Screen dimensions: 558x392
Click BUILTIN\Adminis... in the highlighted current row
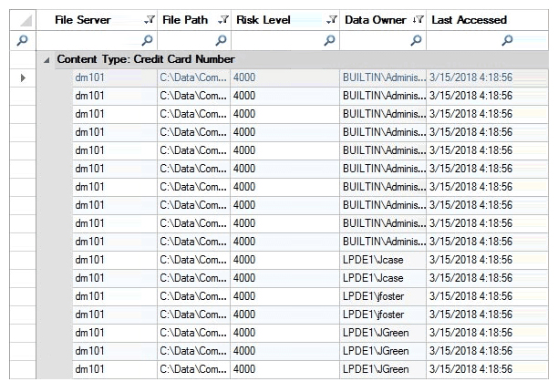tap(384, 77)
